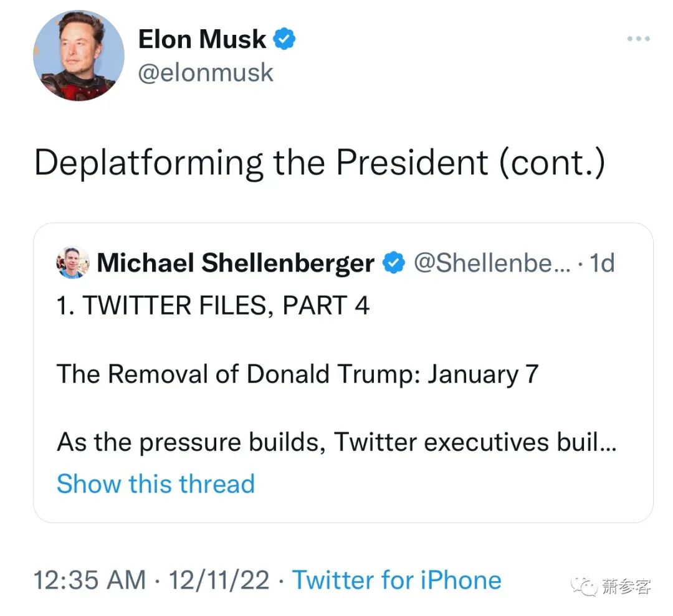Open the "Twitter for iPhone" source link
This screenshot has width=673, height=616.
click(x=397, y=580)
